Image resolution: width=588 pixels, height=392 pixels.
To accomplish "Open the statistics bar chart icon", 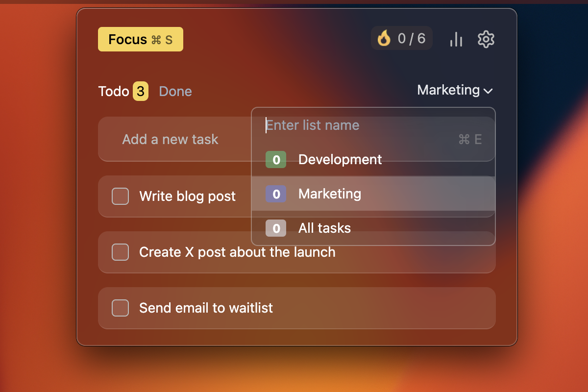I will (456, 39).
